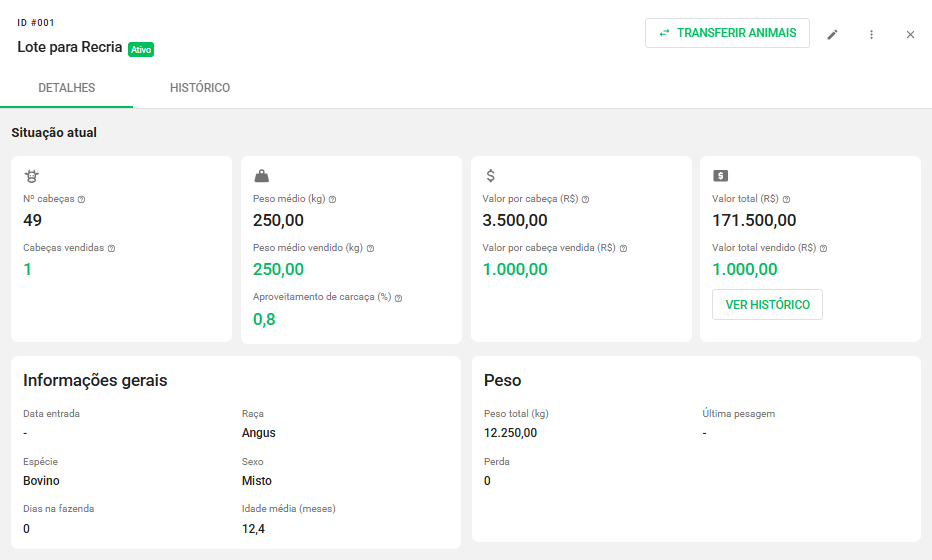
Task: Open the three-dot more options menu
Action: click(x=871, y=34)
